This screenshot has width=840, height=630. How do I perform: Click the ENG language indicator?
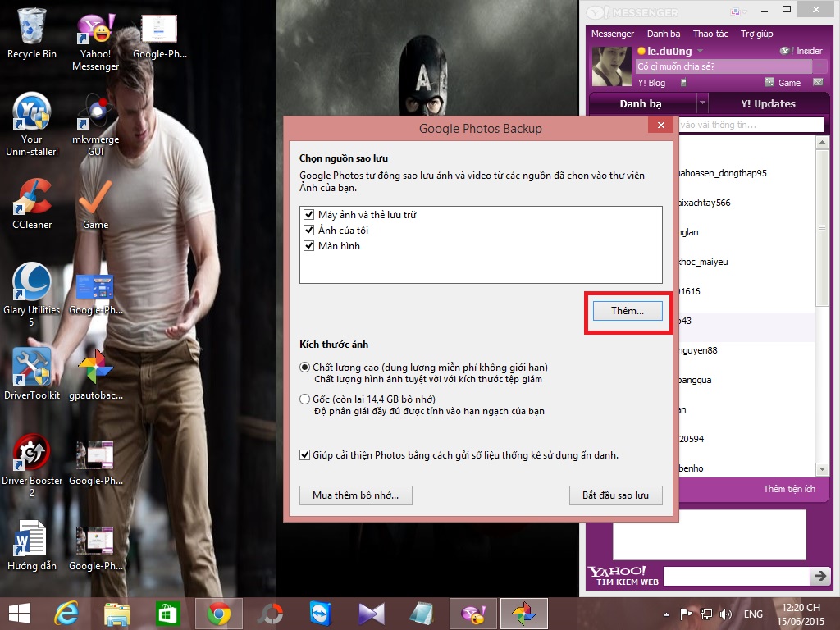pos(753,614)
